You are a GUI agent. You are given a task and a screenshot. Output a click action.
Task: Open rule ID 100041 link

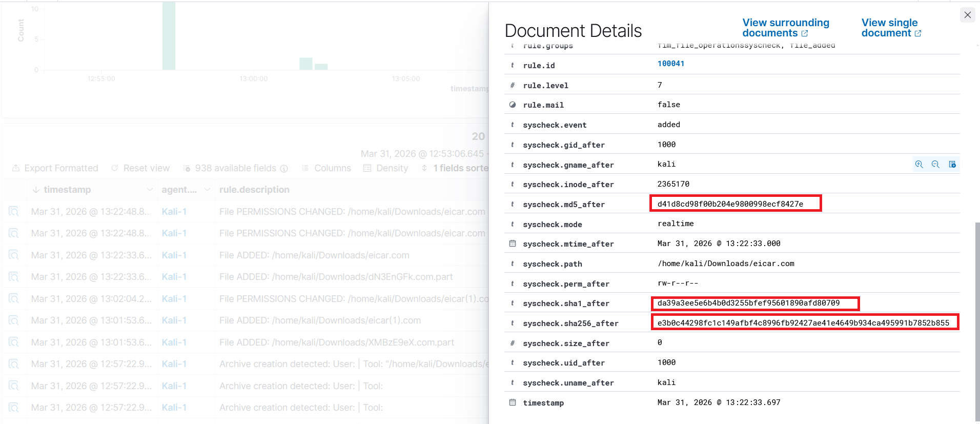tap(671, 64)
